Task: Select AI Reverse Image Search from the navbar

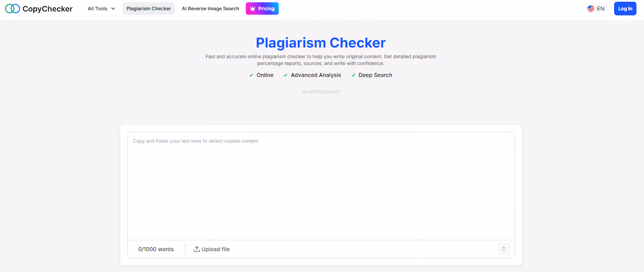Action: (210, 8)
